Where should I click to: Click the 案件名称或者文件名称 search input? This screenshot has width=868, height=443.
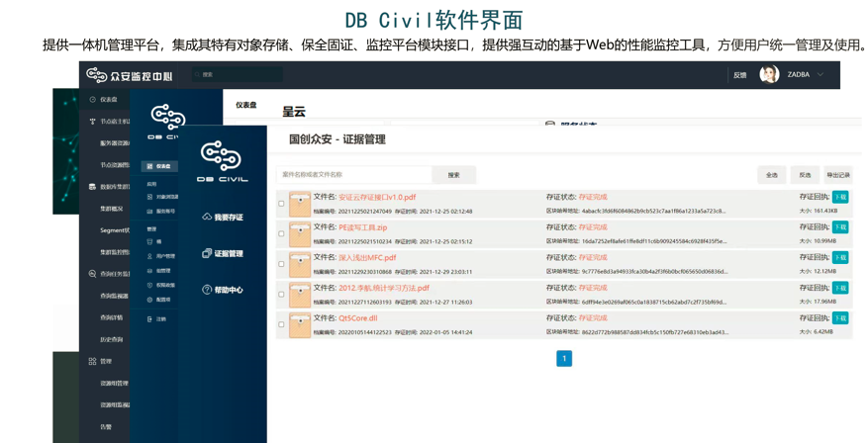click(x=354, y=175)
